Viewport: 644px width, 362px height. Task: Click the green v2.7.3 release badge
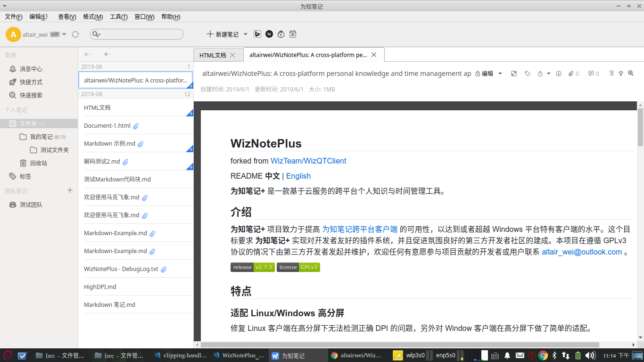(263, 267)
